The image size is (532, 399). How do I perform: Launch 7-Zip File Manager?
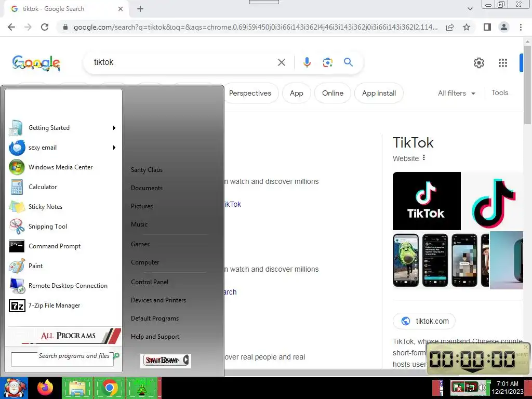coord(63,305)
